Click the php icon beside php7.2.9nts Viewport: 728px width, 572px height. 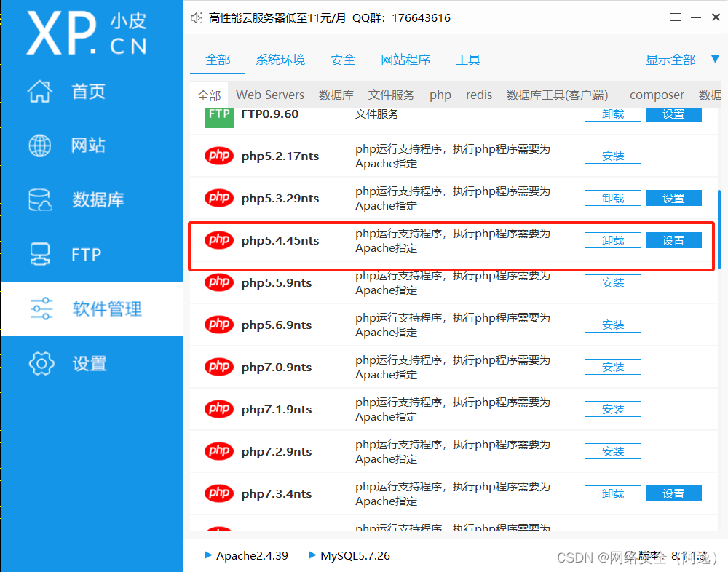tap(219, 451)
